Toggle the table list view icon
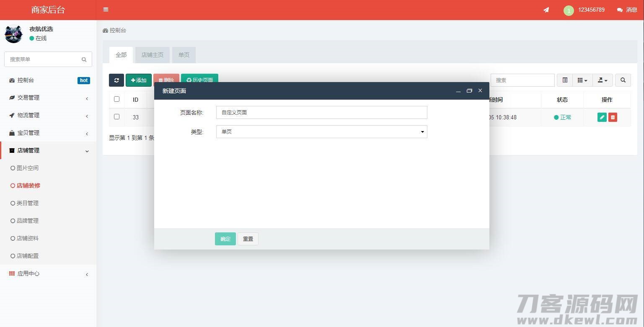The height and width of the screenshot is (327, 644). pos(565,80)
